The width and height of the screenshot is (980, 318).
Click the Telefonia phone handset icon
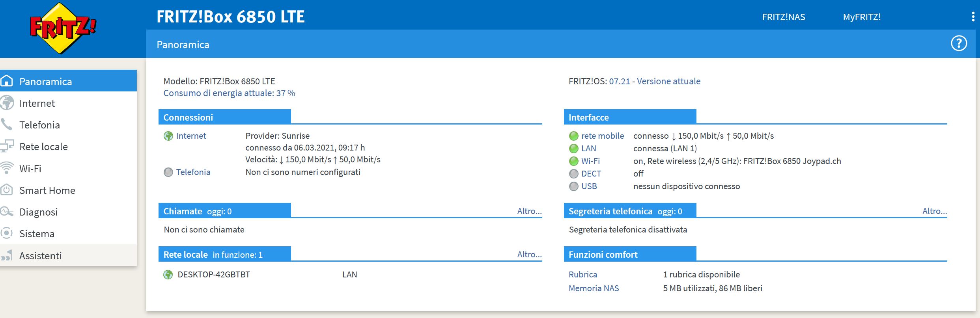6,125
